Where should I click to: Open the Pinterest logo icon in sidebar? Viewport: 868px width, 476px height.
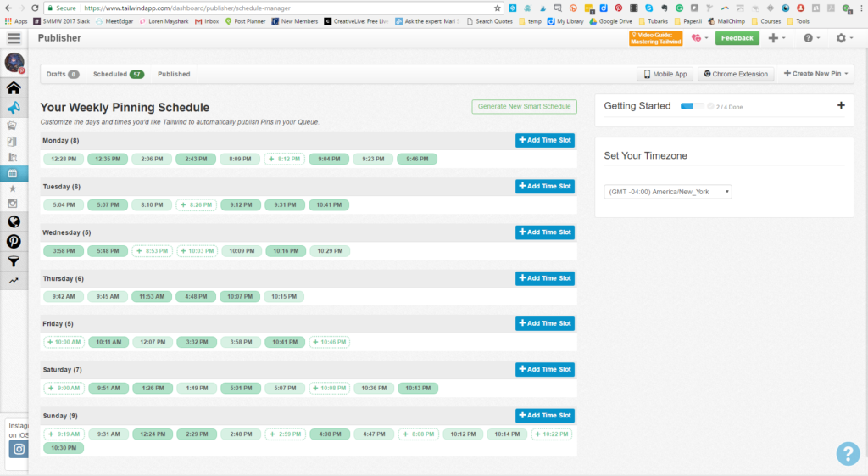coord(14,242)
